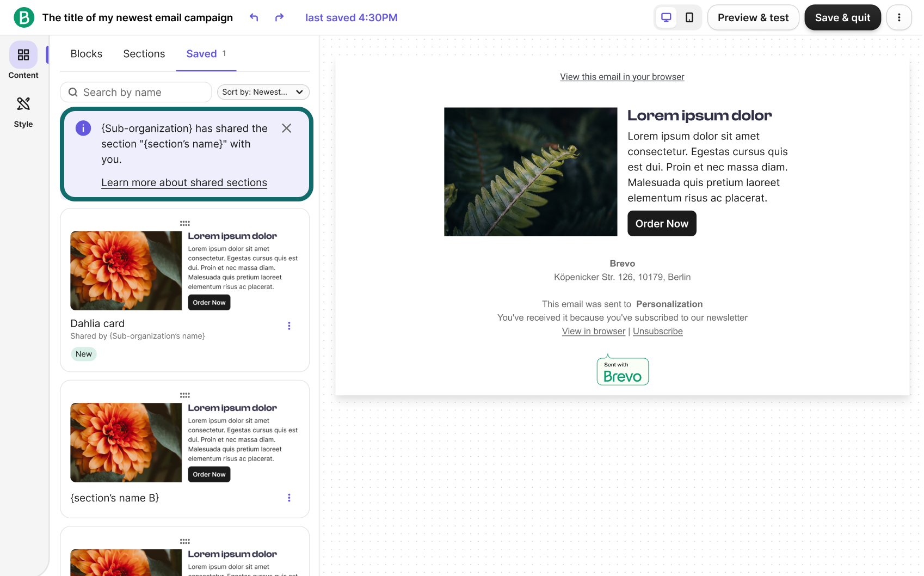
Task: Click the Save & quit button
Action: (842, 17)
